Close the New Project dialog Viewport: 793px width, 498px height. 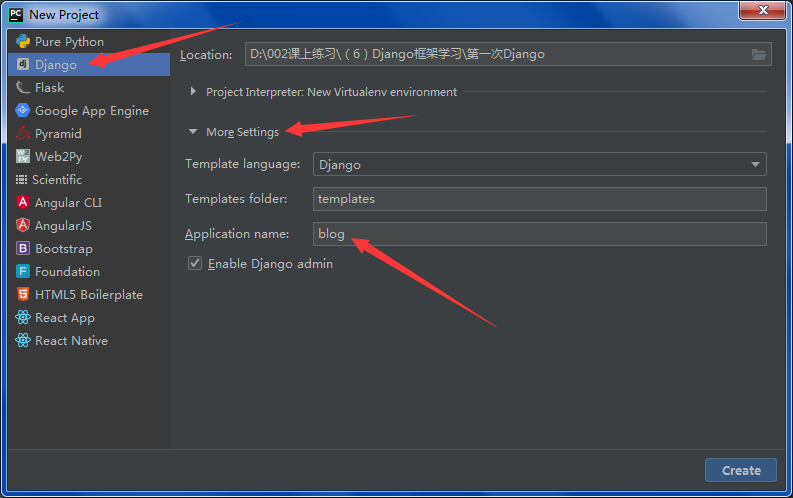tap(763, 10)
